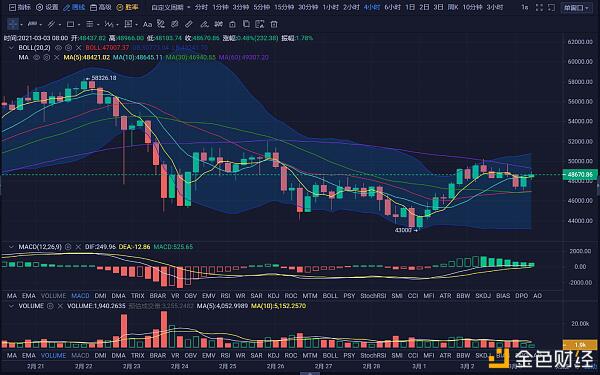
Task: Collapse the MACD(12,26,9) pane
Action: [x=11, y=247]
